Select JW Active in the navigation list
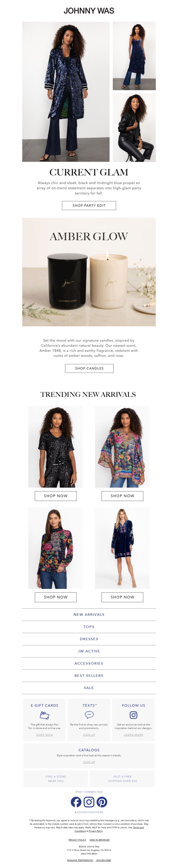Screen dimensions: 178x868 (x=89, y=651)
